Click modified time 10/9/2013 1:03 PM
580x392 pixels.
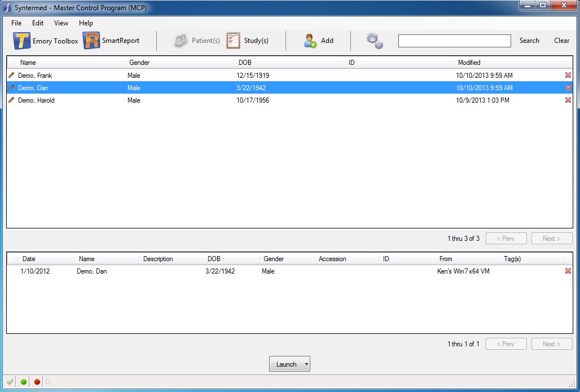click(x=482, y=100)
